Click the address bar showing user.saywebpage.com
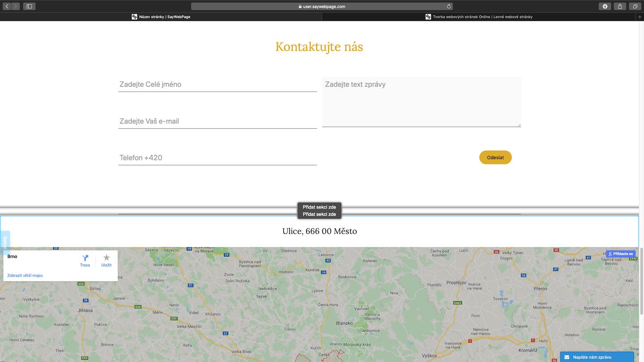The height and width of the screenshot is (362, 644). coord(322,6)
